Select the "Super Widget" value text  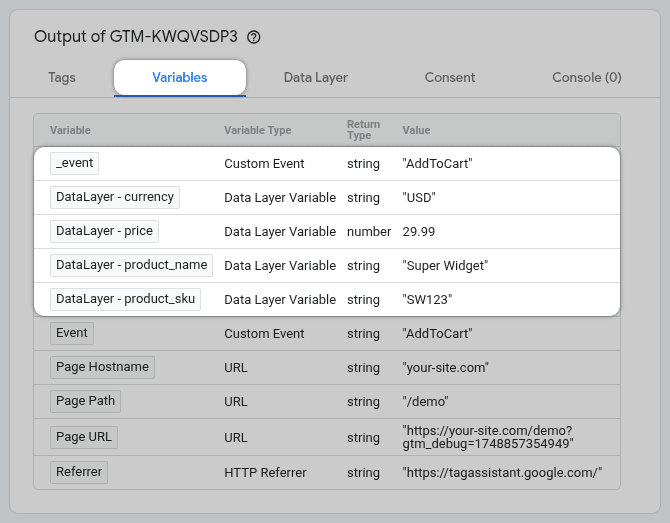(x=445, y=266)
